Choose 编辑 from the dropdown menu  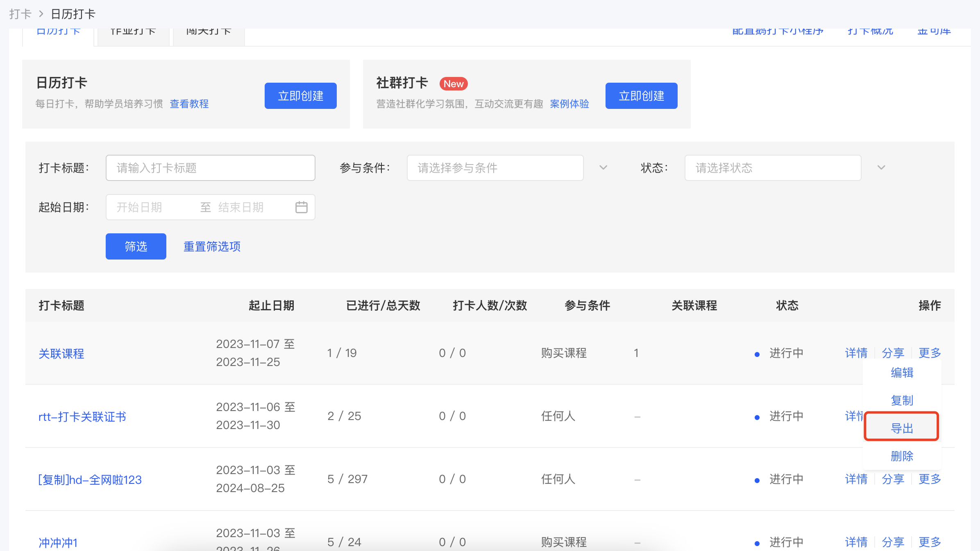(x=902, y=373)
